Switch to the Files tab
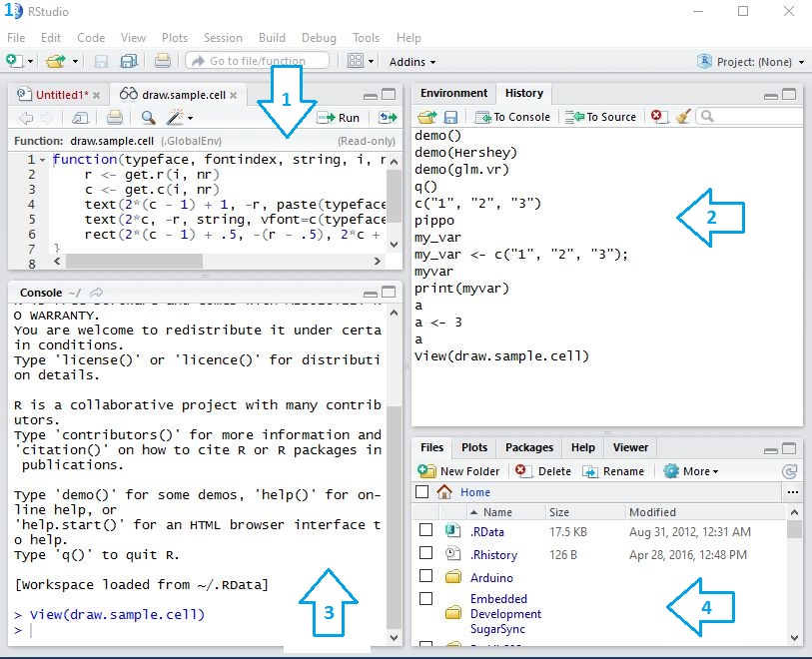Image resolution: width=812 pixels, height=659 pixels. 431,447
